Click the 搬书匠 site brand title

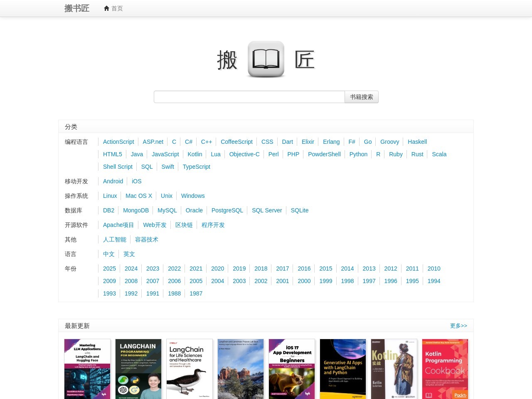77,8
